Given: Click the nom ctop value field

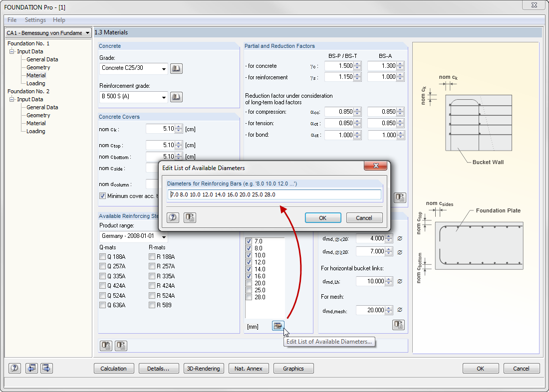Looking at the screenshot, I should [160, 145].
